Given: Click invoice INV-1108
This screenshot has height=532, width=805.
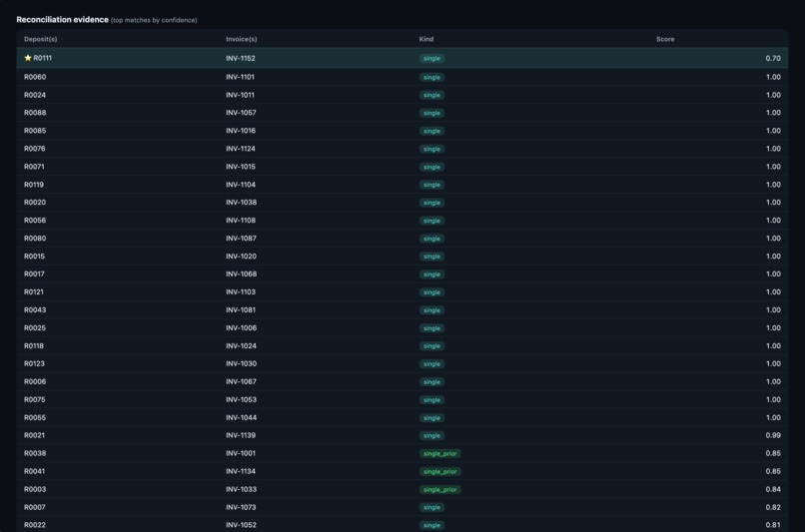Looking at the screenshot, I should (241, 220).
